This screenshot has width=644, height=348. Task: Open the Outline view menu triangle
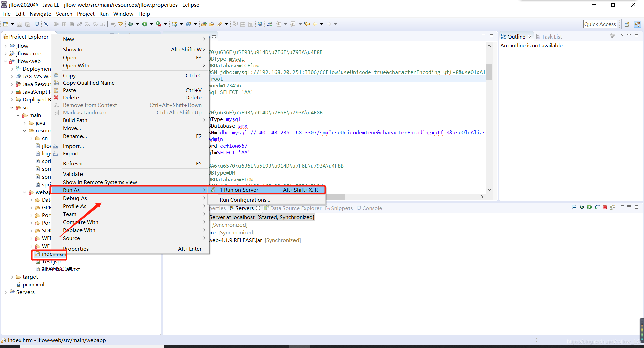tap(622, 35)
